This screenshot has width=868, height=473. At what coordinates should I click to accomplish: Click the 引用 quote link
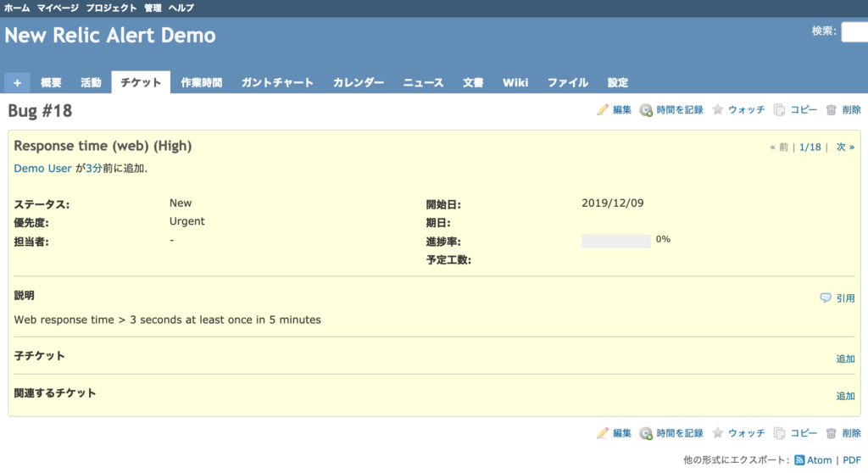coord(845,298)
